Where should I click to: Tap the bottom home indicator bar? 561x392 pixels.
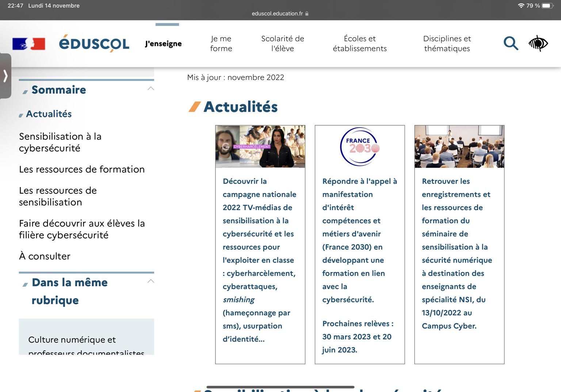[280, 387]
